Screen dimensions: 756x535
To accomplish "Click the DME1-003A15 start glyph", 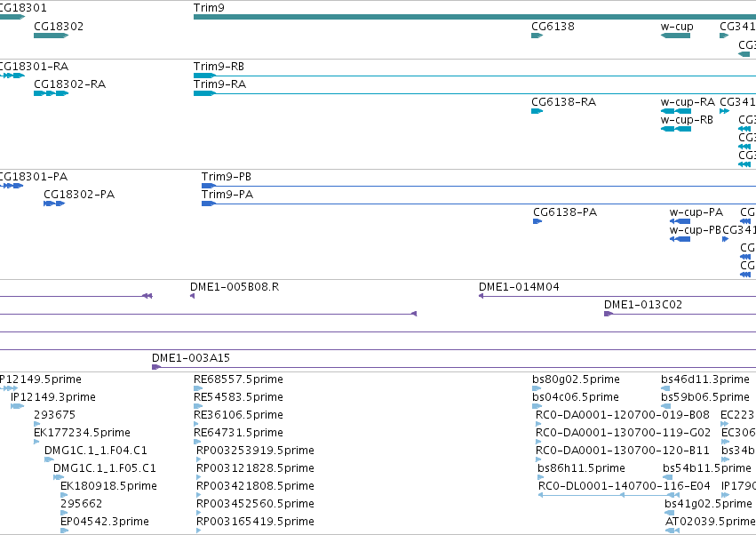I will click(156, 368).
